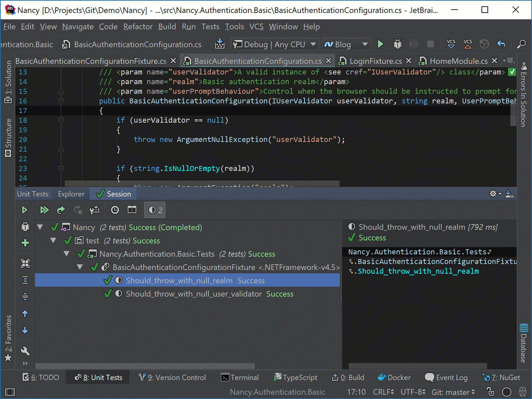Open Search Everywhere magnifier
This screenshot has height=399, width=532.
pyautogui.click(x=521, y=44)
